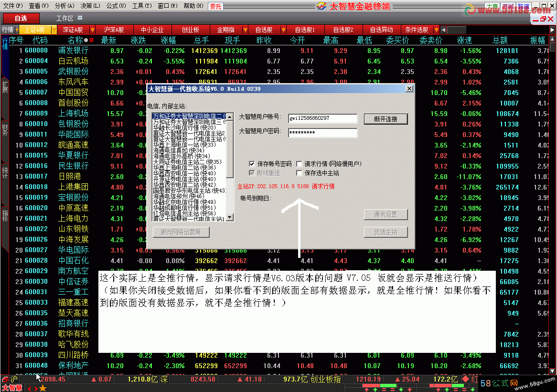Viewport: 557px width, 392px height.
Task: Click the white dot icon beside 名称 header
Action: pyautogui.click(x=86, y=40)
